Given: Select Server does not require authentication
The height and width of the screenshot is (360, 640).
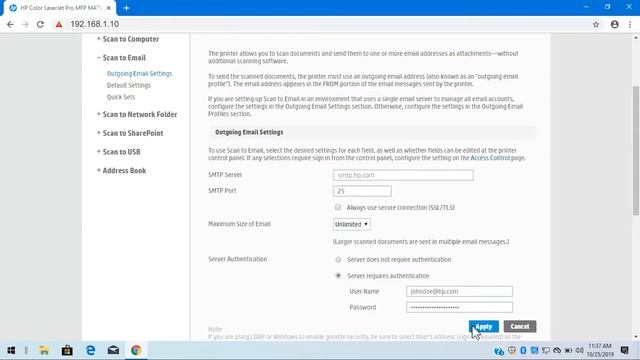Looking at the screenshot, I should click(x=338, y=260).
